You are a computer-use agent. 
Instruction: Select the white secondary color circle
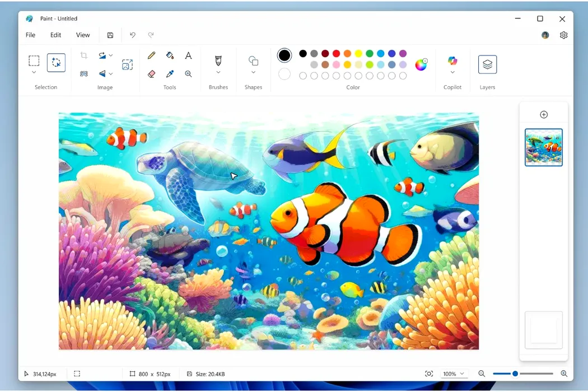click(x=284, y=74)
